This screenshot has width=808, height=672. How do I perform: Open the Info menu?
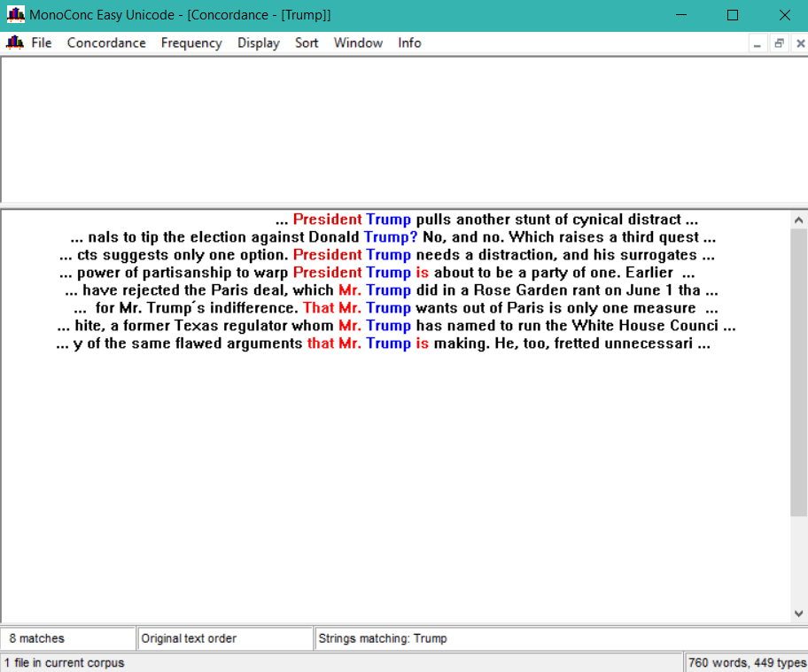(409, 42)
